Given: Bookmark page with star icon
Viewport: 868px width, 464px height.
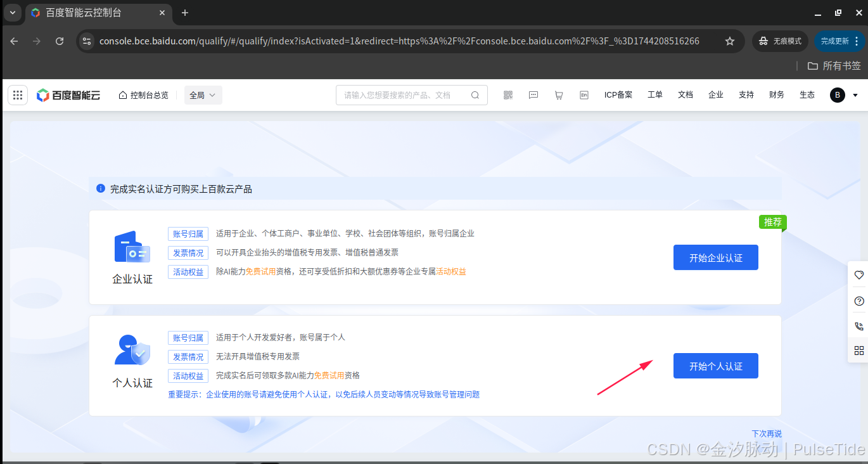Looking at the screenshot, I should 730,41.
